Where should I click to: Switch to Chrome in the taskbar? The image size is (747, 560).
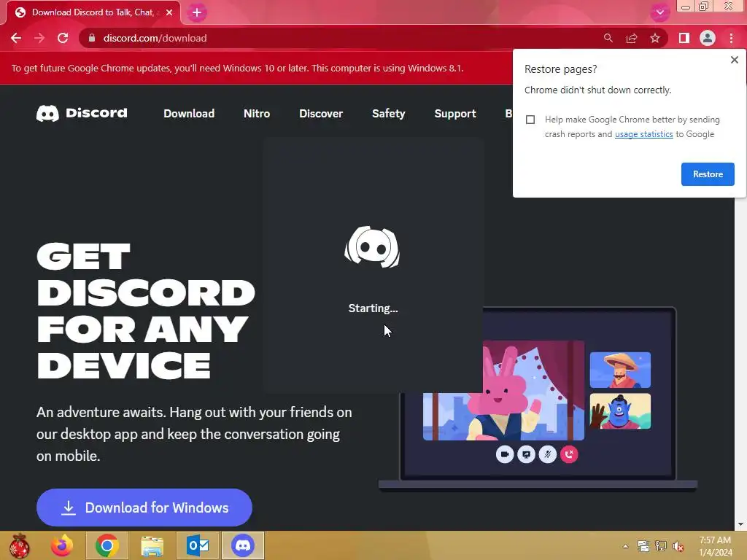[107, 545]
